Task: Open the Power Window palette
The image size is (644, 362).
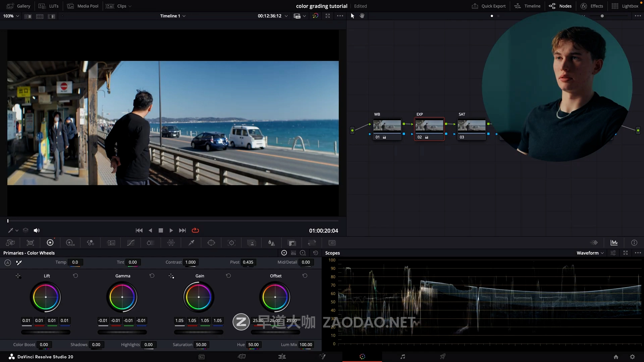Action: coord(211,243)
